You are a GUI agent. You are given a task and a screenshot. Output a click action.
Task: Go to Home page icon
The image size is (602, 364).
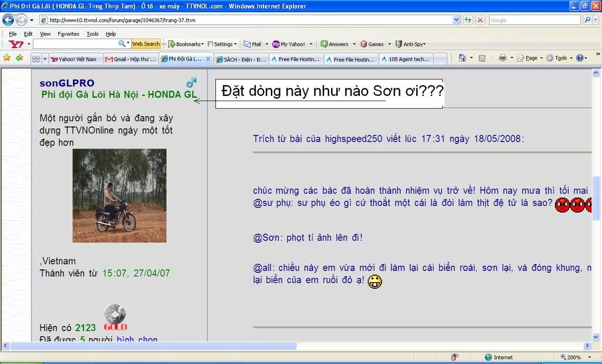462,58
